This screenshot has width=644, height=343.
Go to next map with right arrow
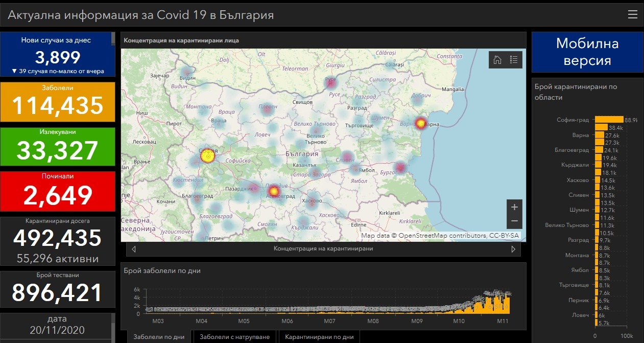click(513, 249)
